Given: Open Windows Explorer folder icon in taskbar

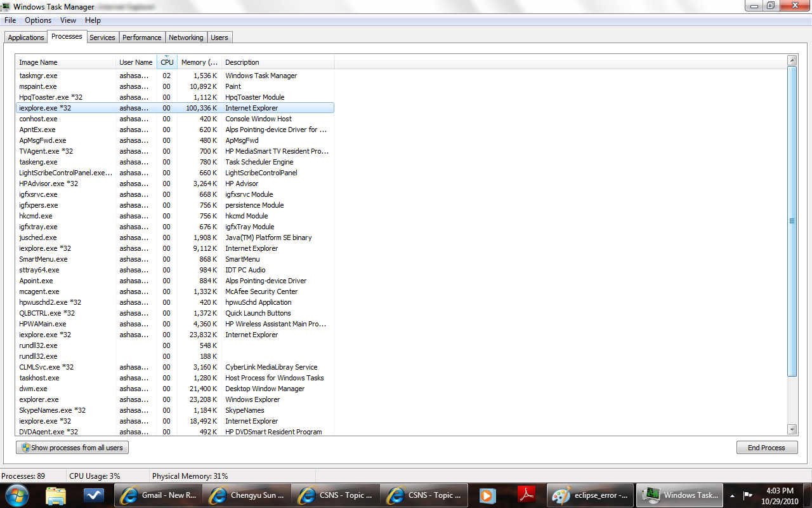Looking at the screenshot, I should click(56, 495).
